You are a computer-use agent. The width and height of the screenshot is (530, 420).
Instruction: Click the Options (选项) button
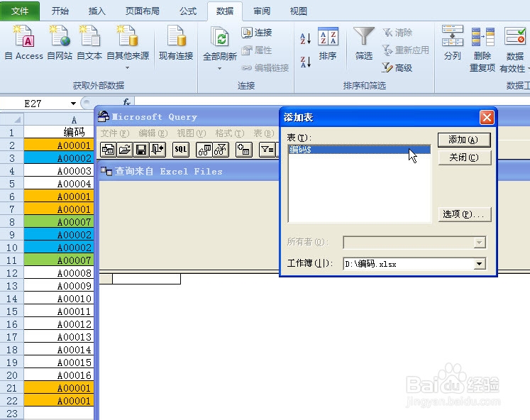coord(464,214)
